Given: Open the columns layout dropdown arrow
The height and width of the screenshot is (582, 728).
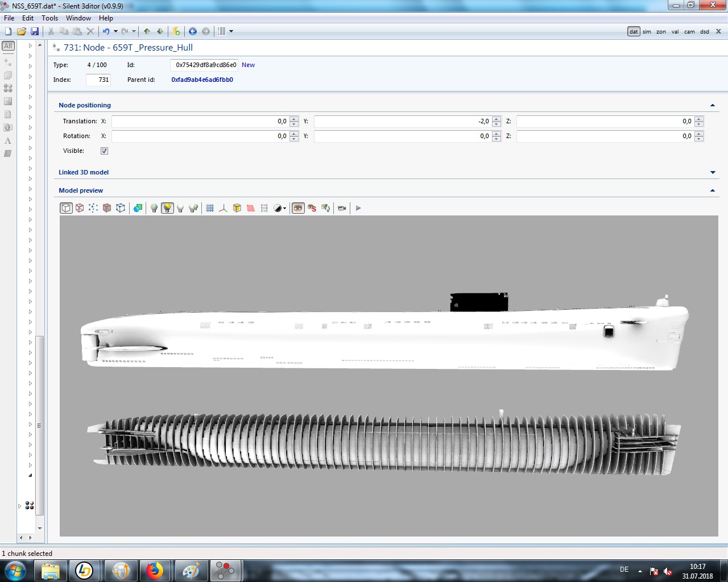Looking at the screenshot, I should 231,31.
